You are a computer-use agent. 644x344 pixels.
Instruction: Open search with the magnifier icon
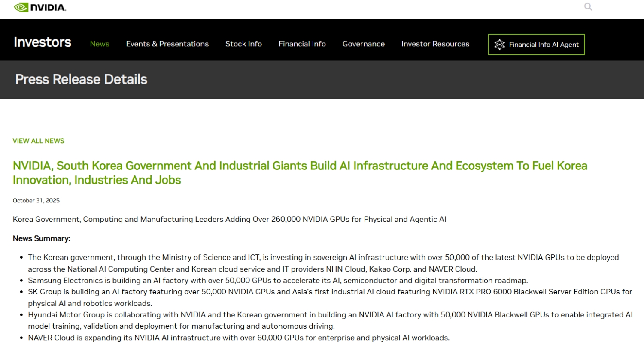click(588, 7)
